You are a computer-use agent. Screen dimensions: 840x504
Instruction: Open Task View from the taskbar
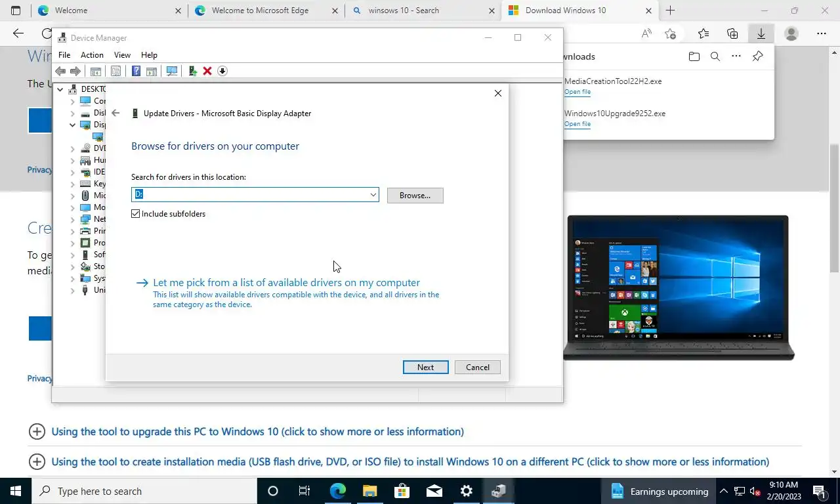(x=304, y=491)
